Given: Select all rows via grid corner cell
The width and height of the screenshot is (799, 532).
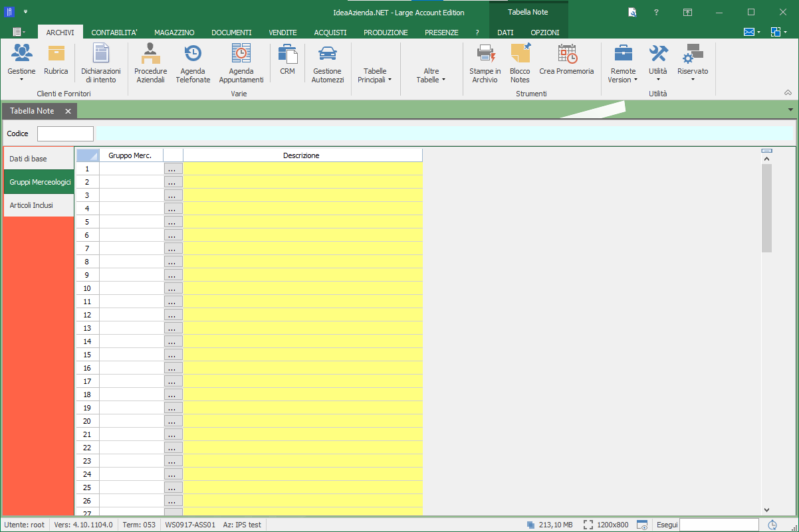Looking at the screenshot, I should pos(88,155).
